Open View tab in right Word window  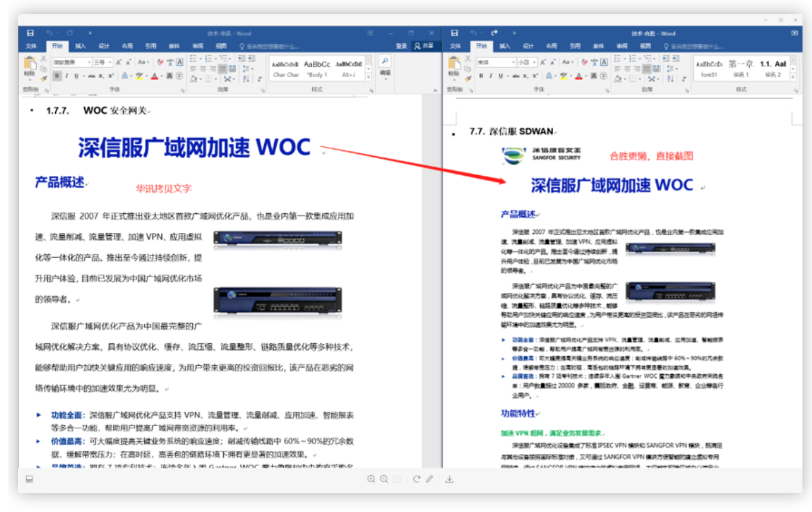coord(645,46)
